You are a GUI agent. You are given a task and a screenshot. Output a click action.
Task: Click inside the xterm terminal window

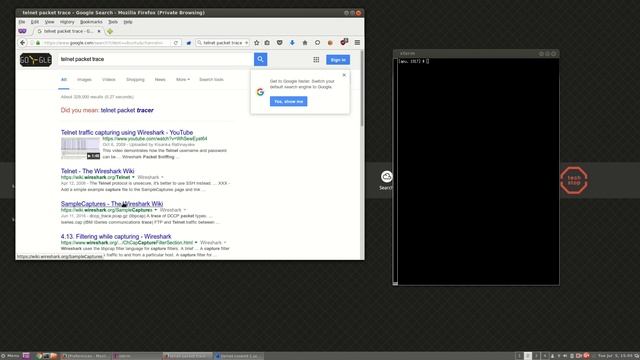click(478, 171)
